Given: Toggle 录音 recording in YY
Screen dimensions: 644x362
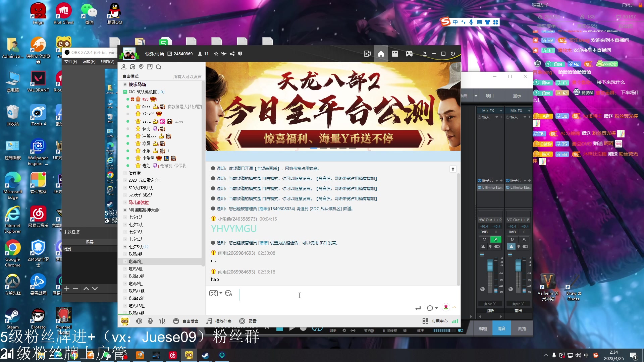Looking at the screenshot, I should pyautogui.click(x=248, y=321).
